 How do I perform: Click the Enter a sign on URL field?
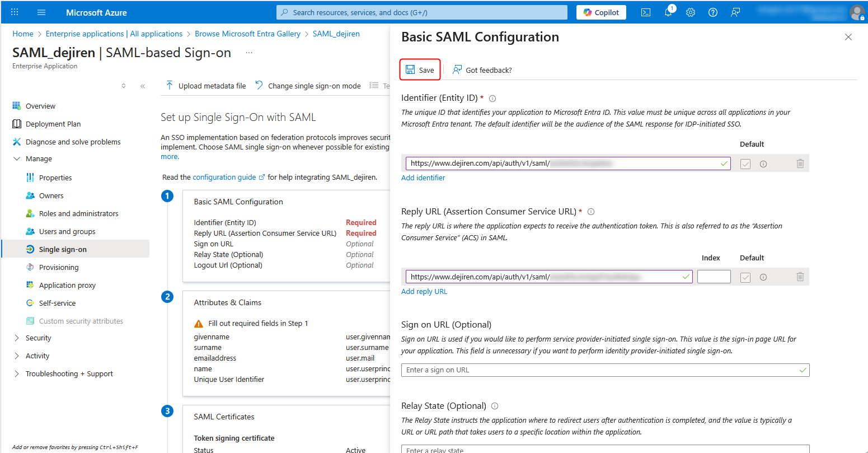pos(605,370)
